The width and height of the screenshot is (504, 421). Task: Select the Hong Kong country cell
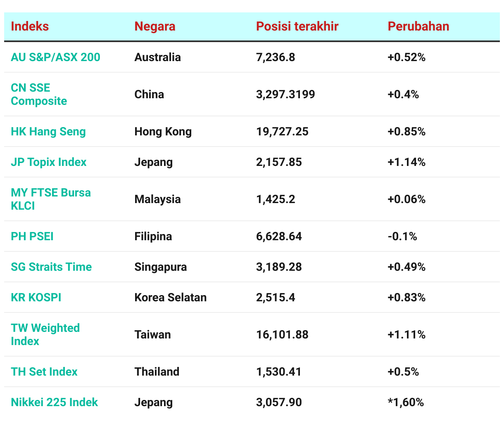tap(163, 131)
